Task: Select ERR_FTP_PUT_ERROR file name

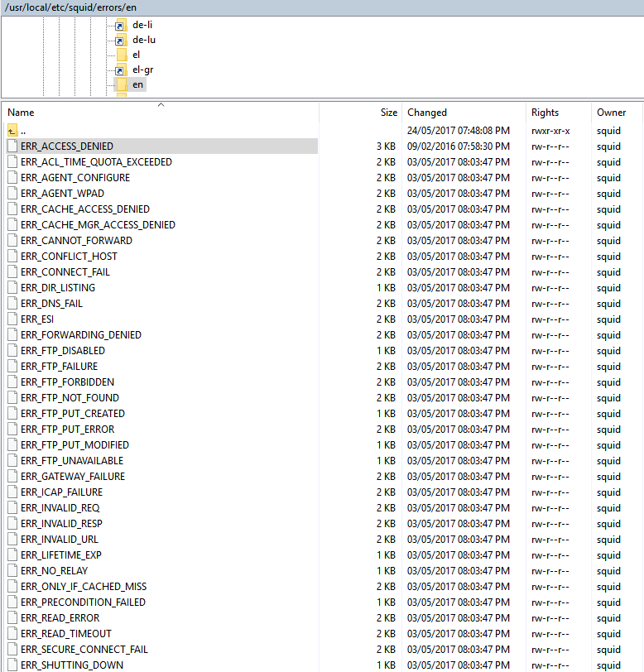Action: 67,429
